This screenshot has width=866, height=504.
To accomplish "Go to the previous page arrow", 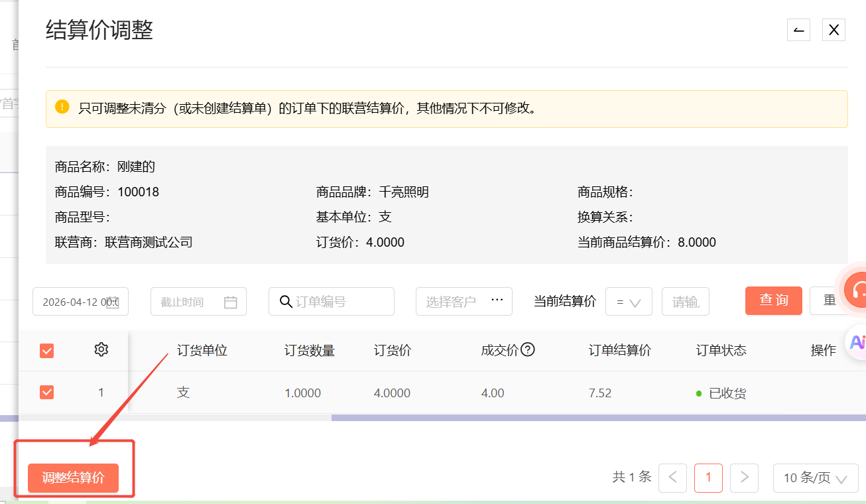I will [673, 477].
